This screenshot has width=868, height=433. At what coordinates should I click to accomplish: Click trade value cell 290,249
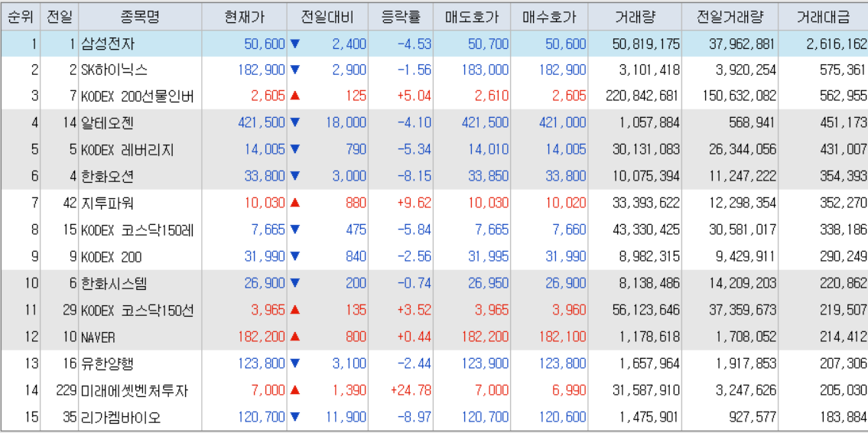point(843,257)
